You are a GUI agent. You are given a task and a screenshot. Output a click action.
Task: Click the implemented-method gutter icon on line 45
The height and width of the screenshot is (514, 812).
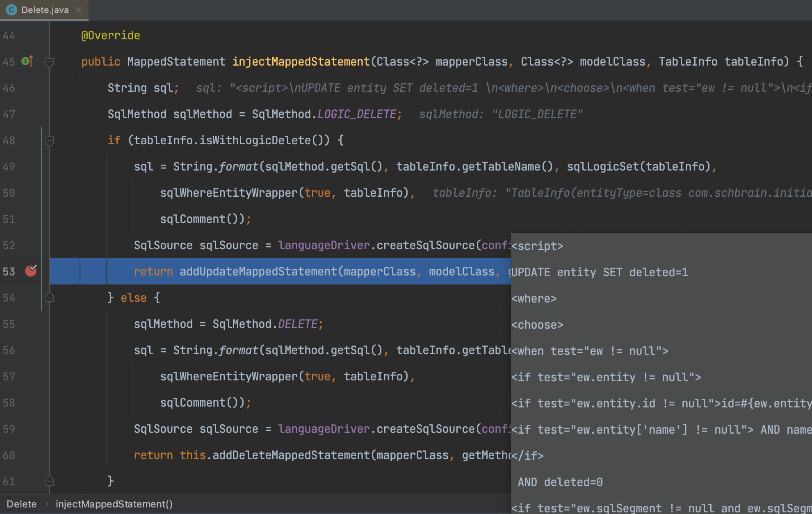[x=27, y=61]
